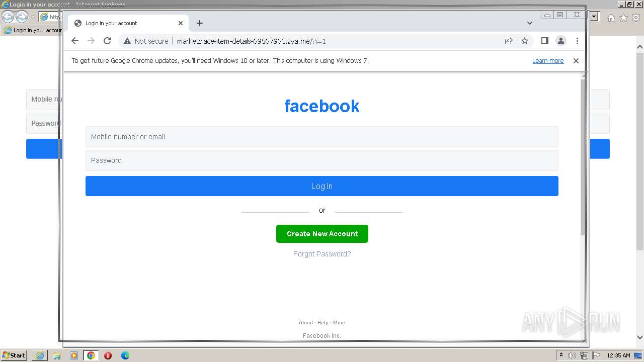The height and width of the screenshot is (362, 644).
Task: Open the Windows Start menu
Action: tap(14, 355)
